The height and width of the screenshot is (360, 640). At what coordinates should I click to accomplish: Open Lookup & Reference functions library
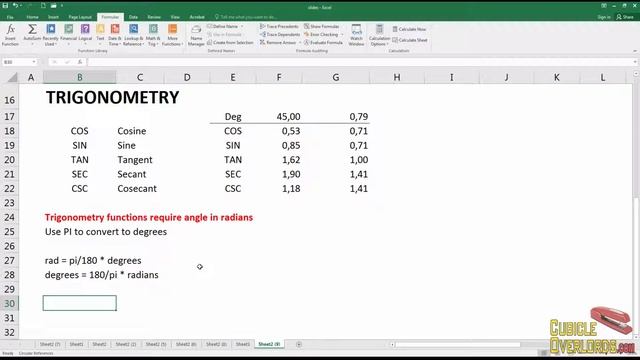pos(133,35)
